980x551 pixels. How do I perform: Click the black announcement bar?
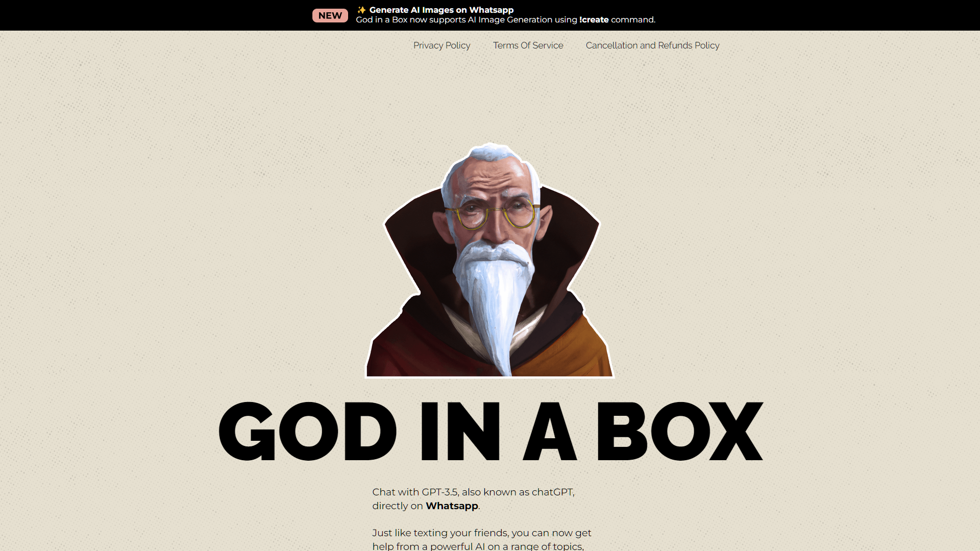click(153, 15)
